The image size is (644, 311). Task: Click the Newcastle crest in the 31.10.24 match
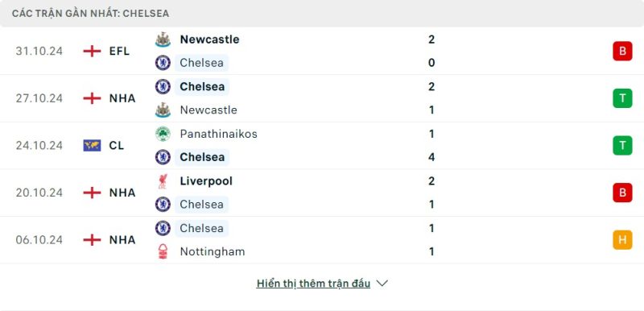coord(163,39)
